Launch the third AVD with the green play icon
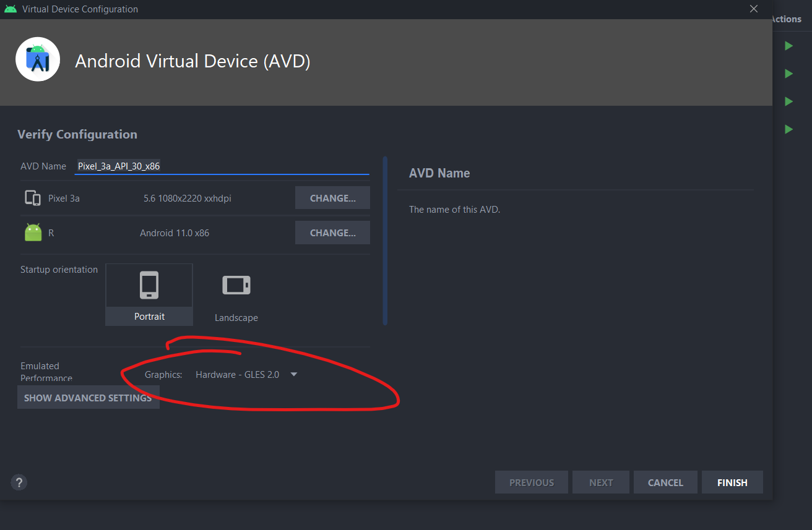Image resolution: width=812 pixels, height=530 pixels. click(x=788, y=101)
